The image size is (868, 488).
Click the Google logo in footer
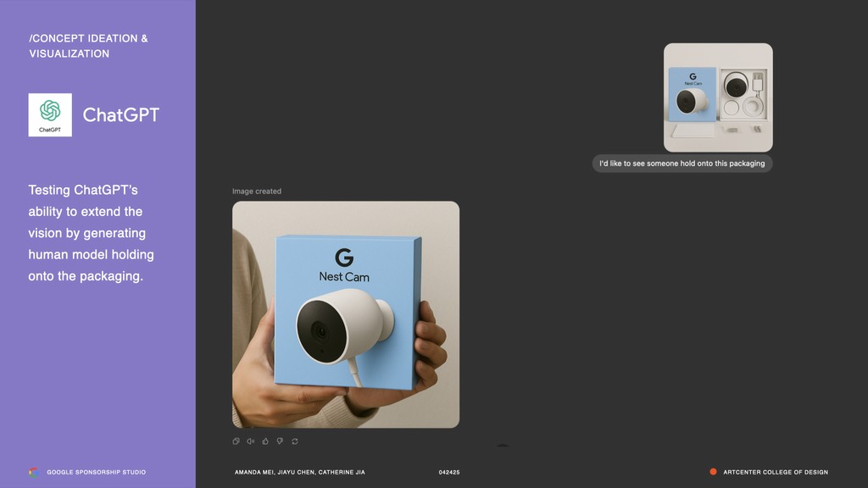click(x=34, y=472)
